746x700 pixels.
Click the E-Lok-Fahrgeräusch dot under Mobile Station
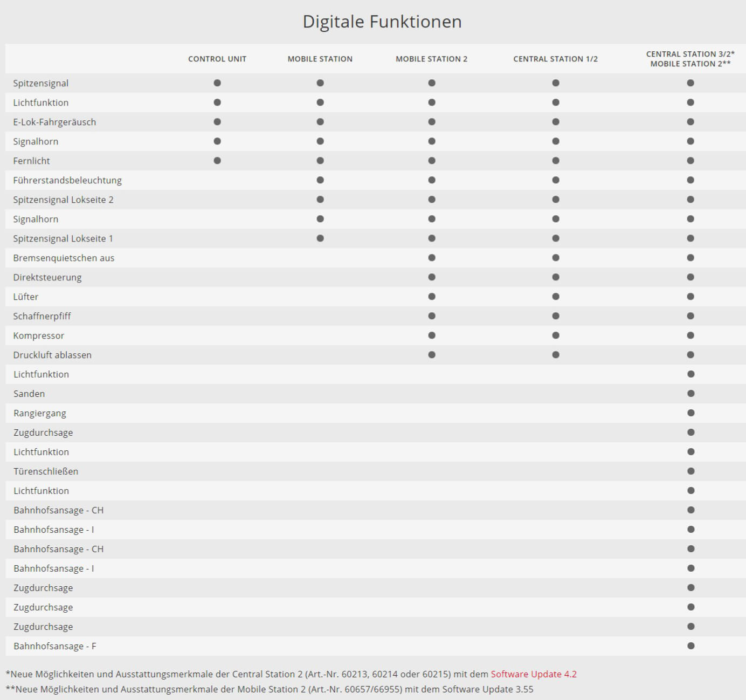pyautogui.click(x=320, y=122)
